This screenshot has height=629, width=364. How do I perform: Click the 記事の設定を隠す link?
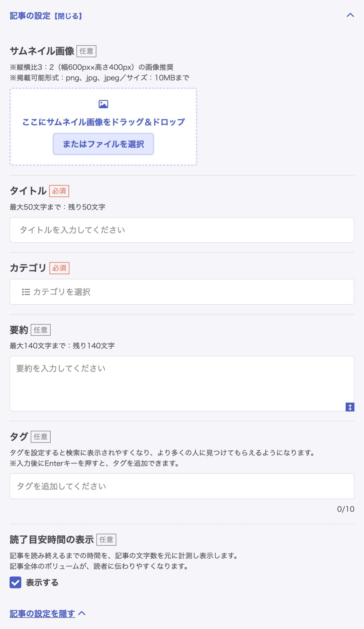click(42, 614)
